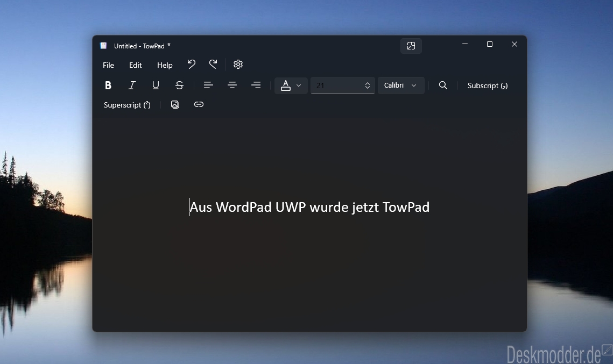Apply the font color button
Viewport: 613px width, 364px height.
pyautogui.click(x=286, y=85)
